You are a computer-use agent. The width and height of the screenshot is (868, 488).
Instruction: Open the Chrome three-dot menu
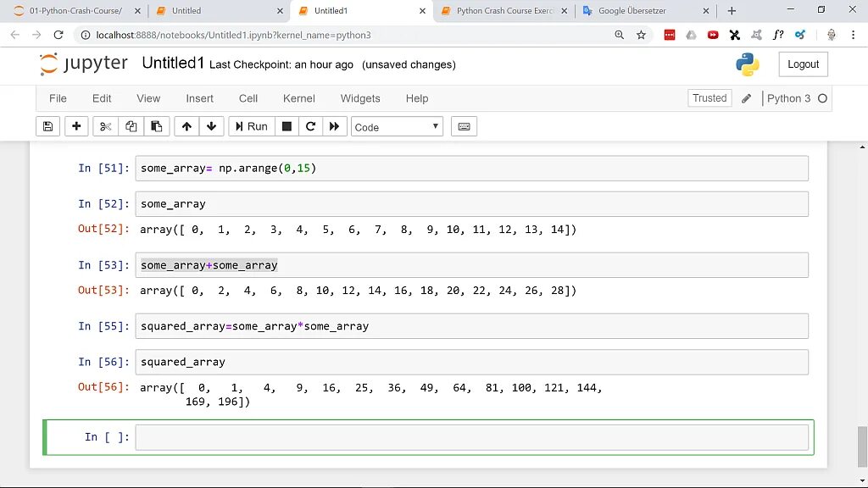coord(853,35)
